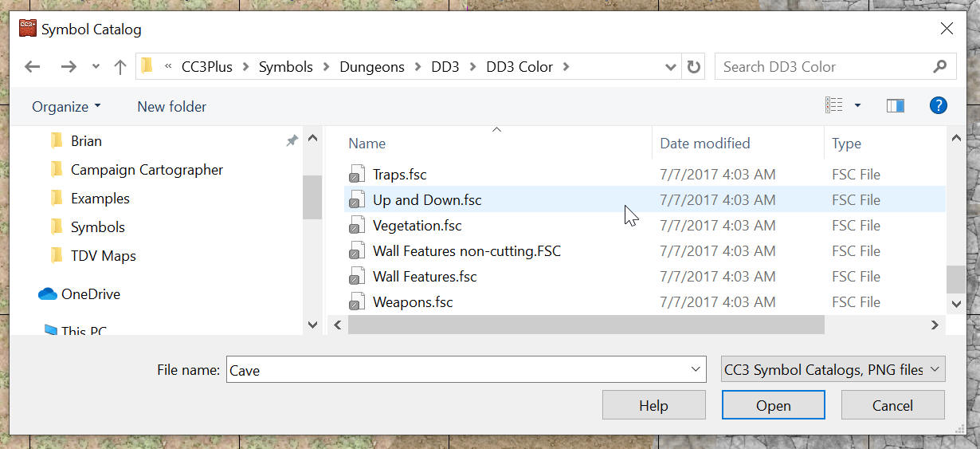Click New folder
Image resolution: width=980 pixels, height=449 pixels.
(171, 106)
